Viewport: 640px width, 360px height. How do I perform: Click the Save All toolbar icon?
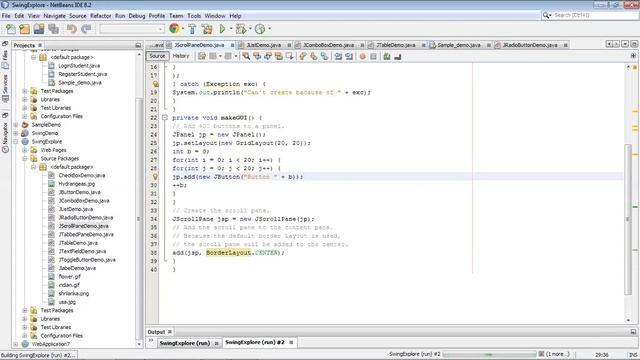(53, 29)
